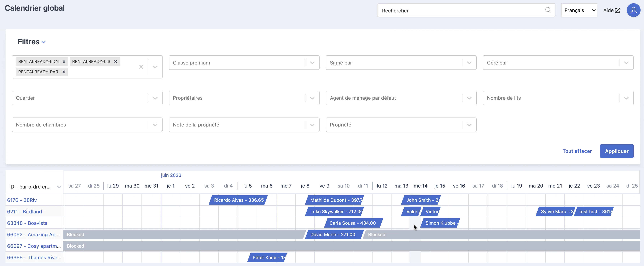
Task: Click the search magnifier icon
Action: click(x=548, y=10)
